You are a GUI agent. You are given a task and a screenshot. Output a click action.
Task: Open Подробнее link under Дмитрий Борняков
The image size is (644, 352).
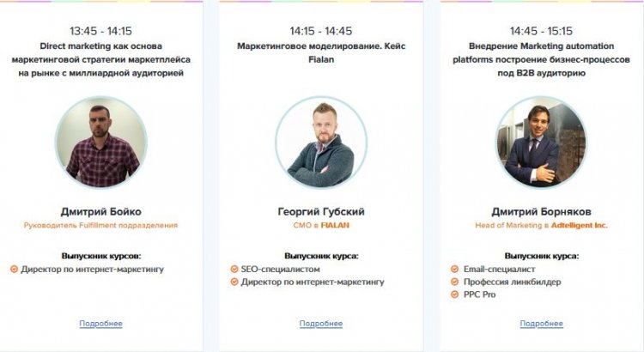(541, 324)
